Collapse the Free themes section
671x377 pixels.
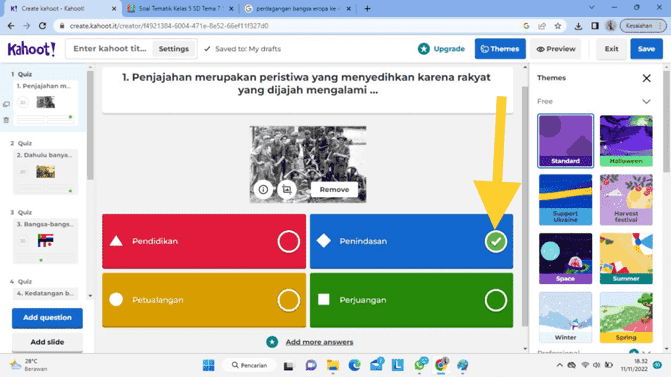(x=646, y=101)
